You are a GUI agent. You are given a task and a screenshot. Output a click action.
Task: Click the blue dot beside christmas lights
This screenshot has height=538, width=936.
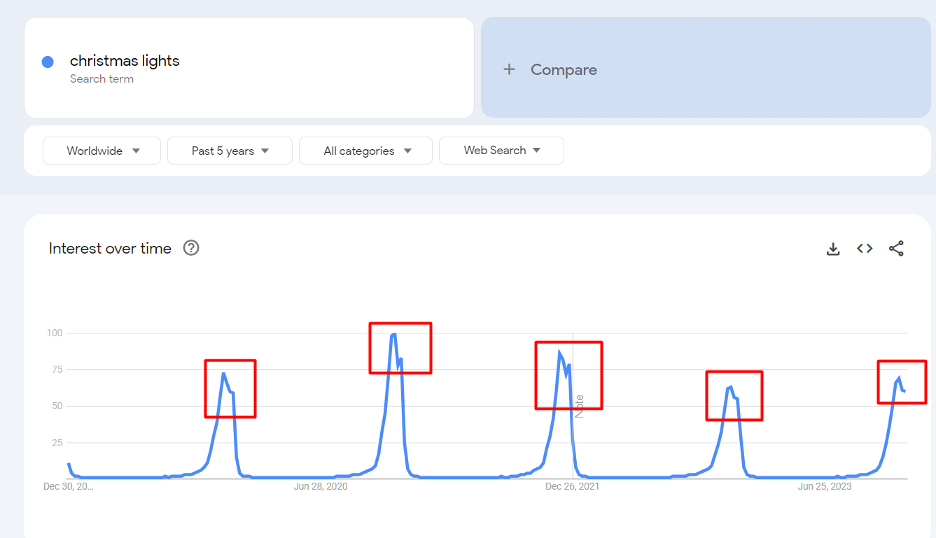pos(48,62)
